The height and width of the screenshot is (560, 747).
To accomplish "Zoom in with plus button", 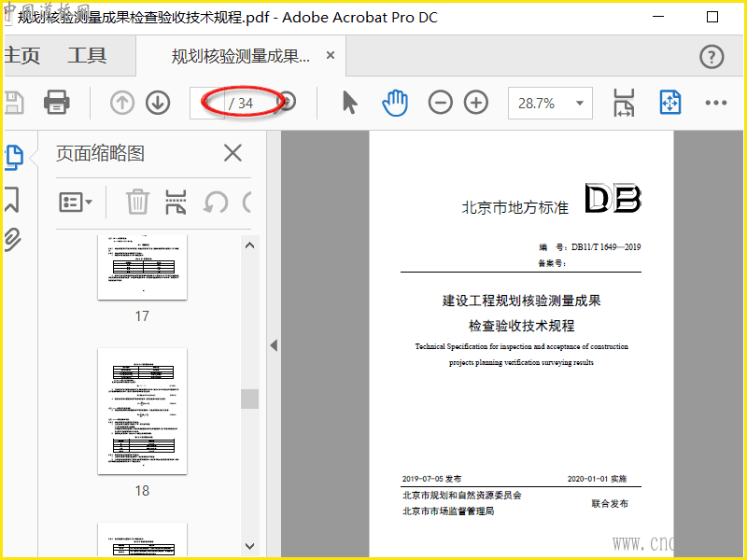I will (x=476, y=103).
